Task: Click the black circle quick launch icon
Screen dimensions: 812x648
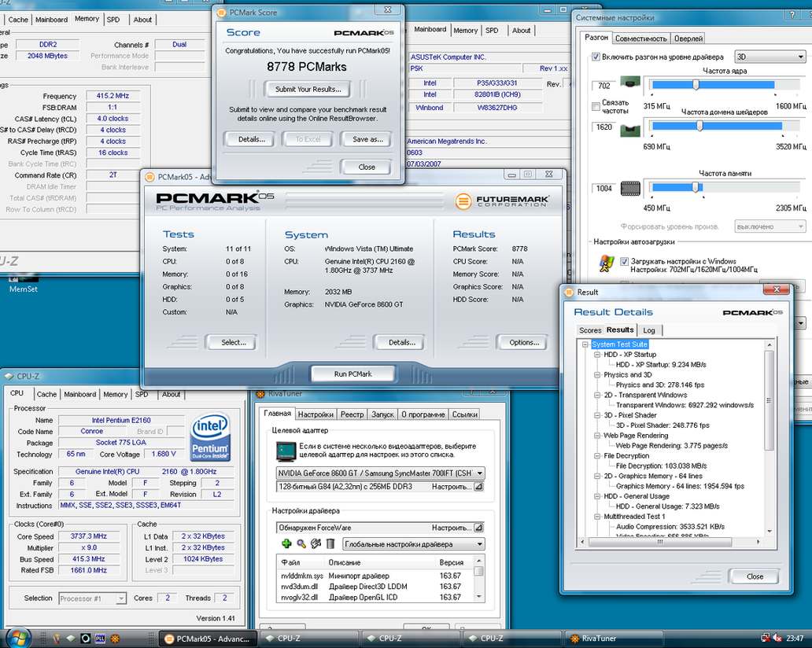Action: (85, 639)
